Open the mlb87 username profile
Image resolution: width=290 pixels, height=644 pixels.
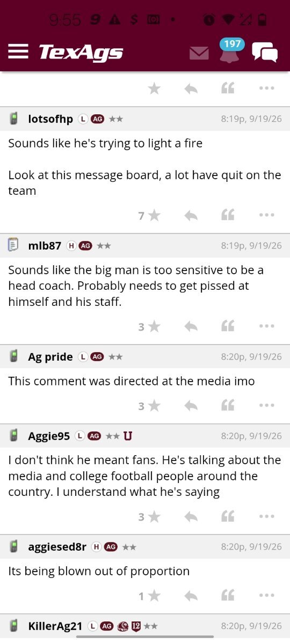[x=45, y=246]
